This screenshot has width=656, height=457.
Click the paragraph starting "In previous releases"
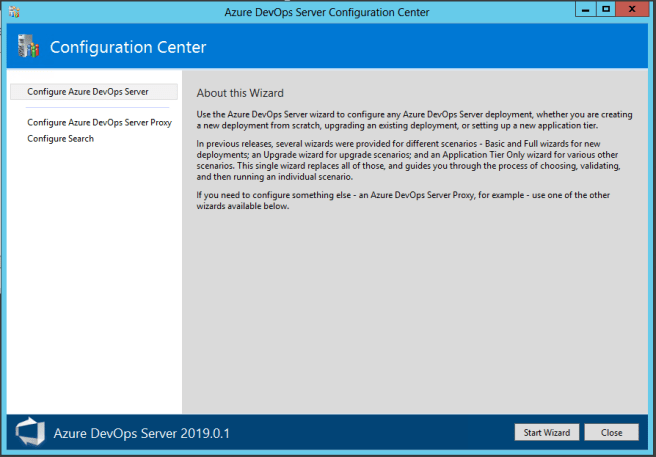414,162
